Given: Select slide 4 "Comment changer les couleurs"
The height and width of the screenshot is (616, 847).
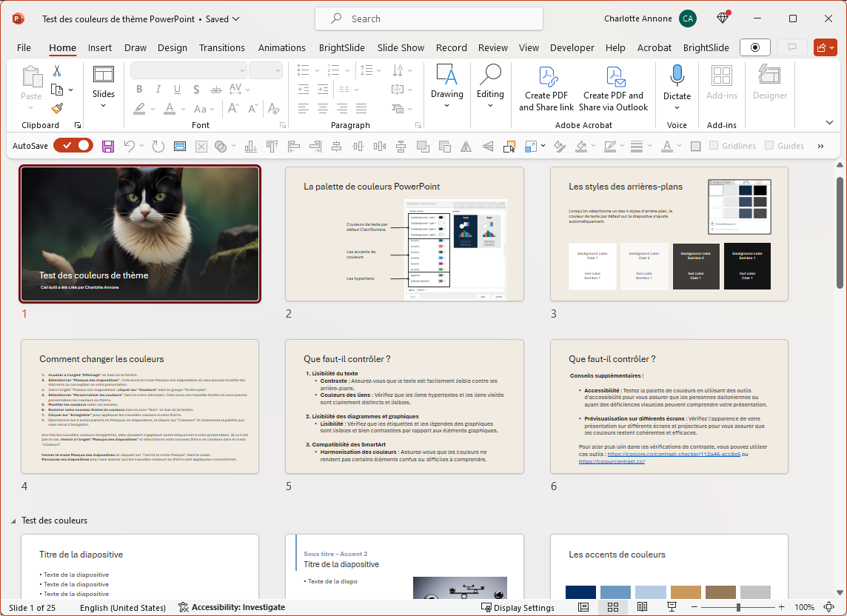Looking at the screenshot, I should pos(140,406).
